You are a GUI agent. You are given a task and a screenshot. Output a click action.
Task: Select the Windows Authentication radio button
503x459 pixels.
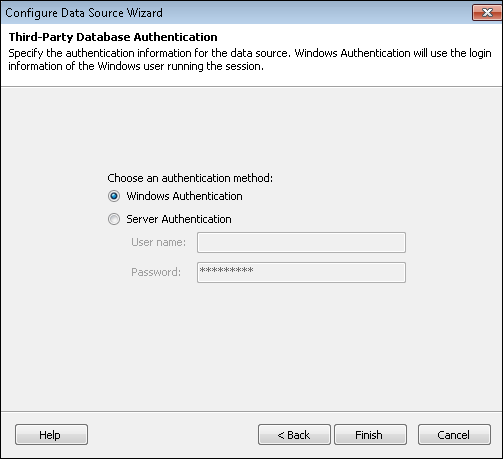[x=114, y=196]
